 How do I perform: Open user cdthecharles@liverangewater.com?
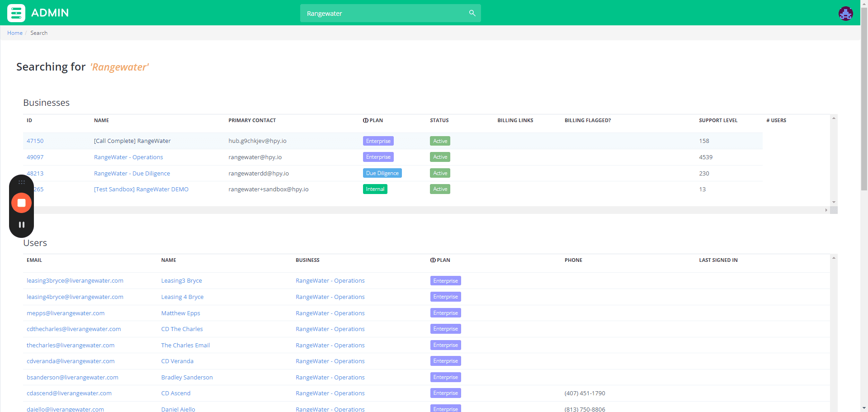74,329
